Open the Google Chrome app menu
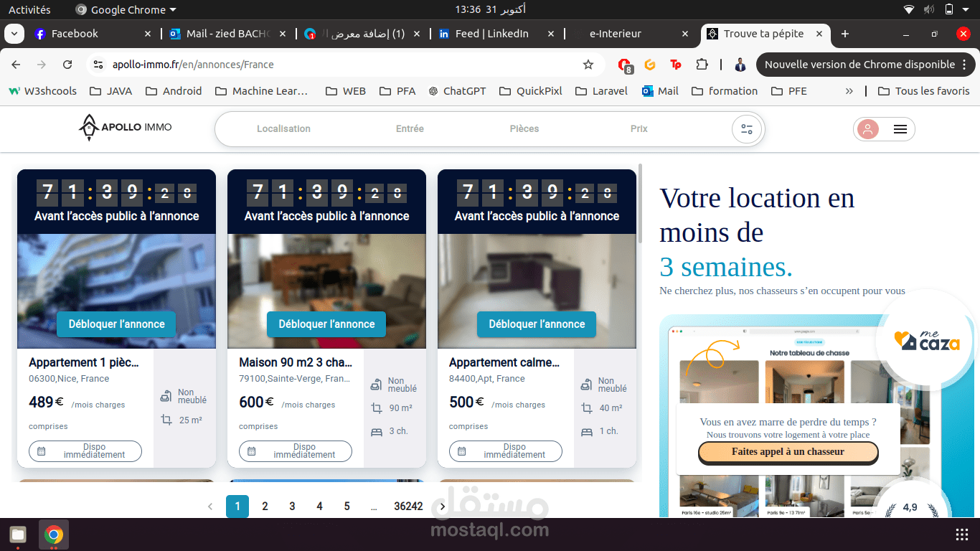The image size is (980, 551). click(x=126, y=9)
